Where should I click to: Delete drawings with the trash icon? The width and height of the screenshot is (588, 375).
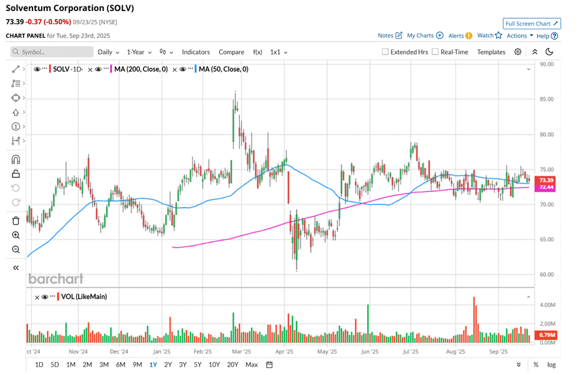click(16, 221)
